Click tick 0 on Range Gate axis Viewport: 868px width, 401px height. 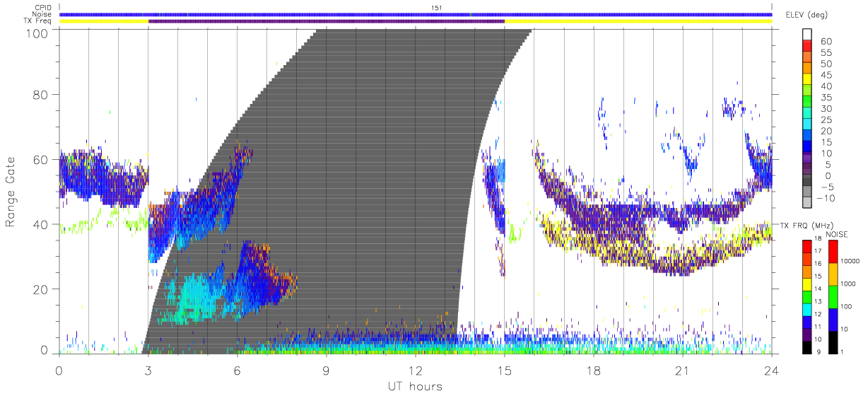click(45, 350)
